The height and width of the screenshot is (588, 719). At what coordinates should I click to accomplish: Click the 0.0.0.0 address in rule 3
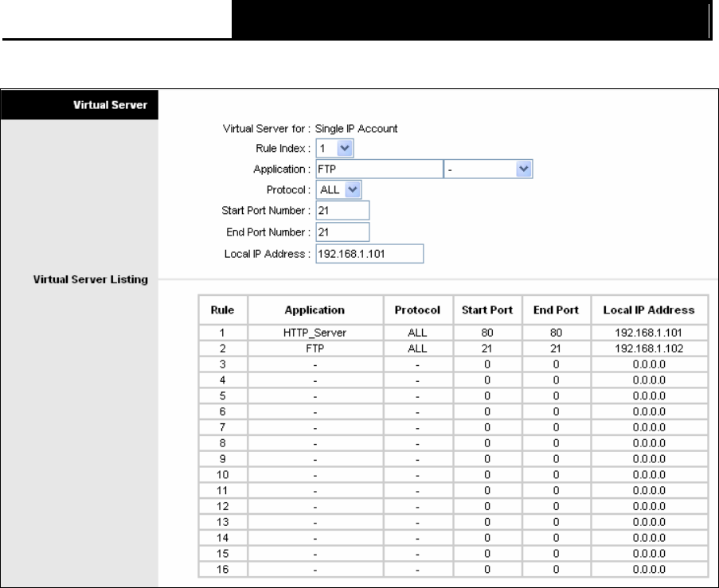pyautogui.click(x=649, y=364)
